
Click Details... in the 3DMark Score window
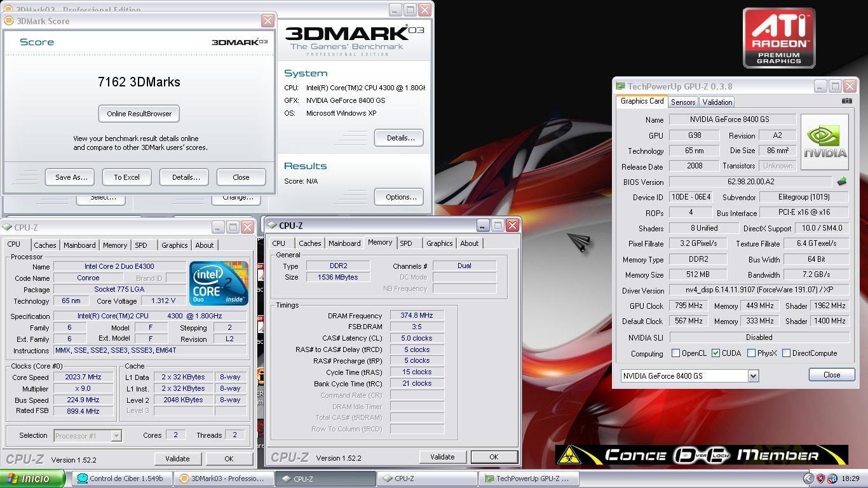coord(186,177)
